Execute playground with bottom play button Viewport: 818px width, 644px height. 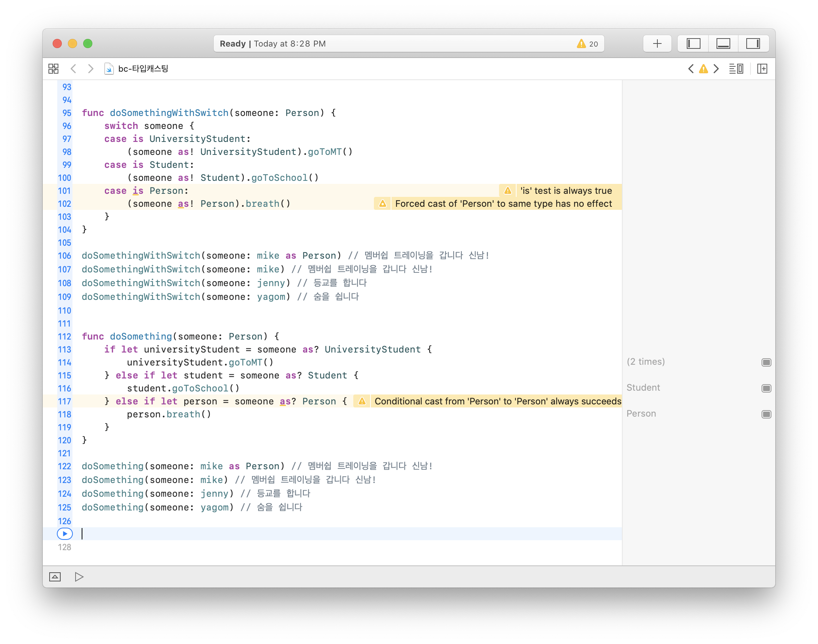coord(79,577)
